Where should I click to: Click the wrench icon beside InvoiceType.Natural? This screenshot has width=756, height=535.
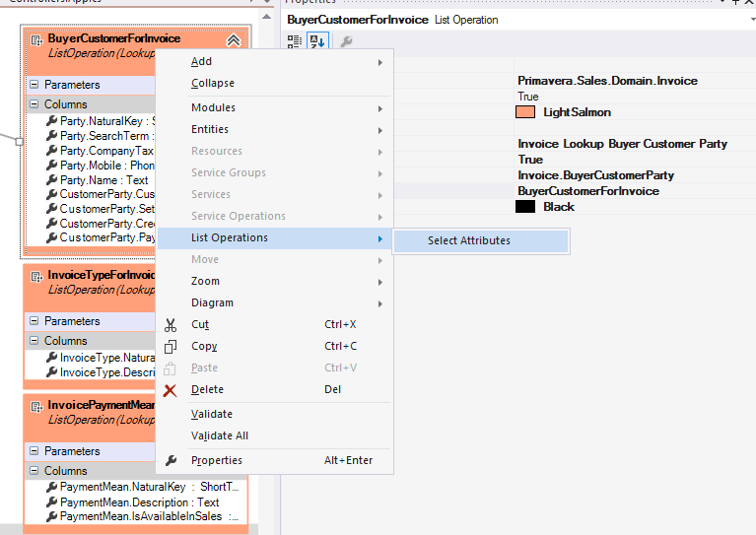51,358
